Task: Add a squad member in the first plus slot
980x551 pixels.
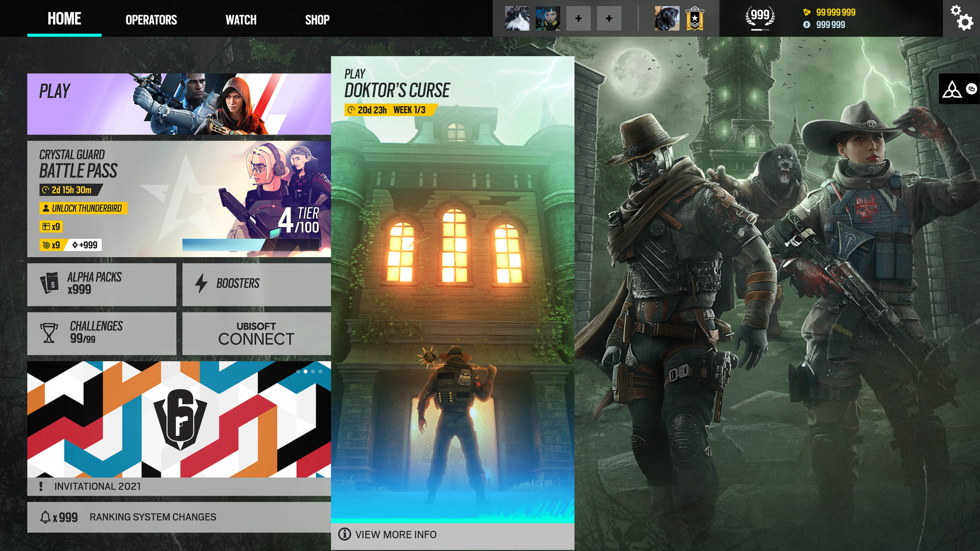Action: click(x=578, y=18)
